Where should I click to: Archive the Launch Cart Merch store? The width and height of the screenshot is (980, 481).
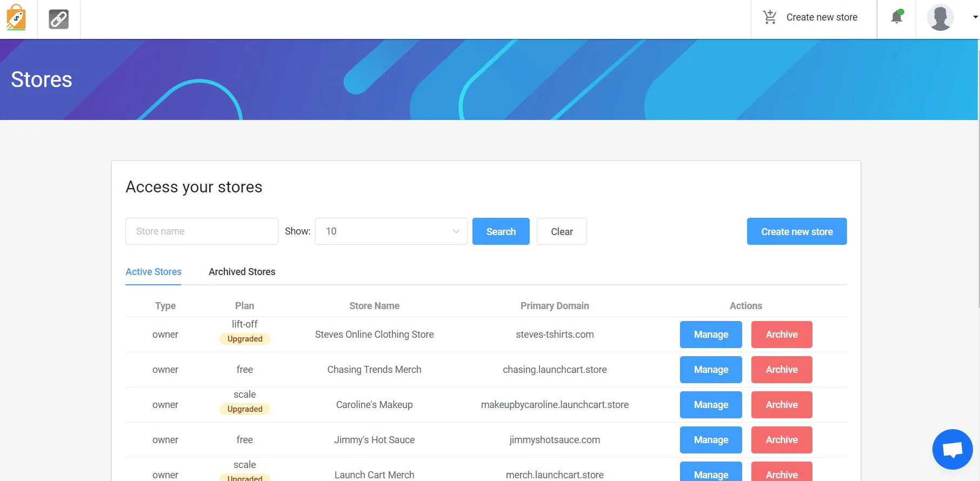point(782,472)
